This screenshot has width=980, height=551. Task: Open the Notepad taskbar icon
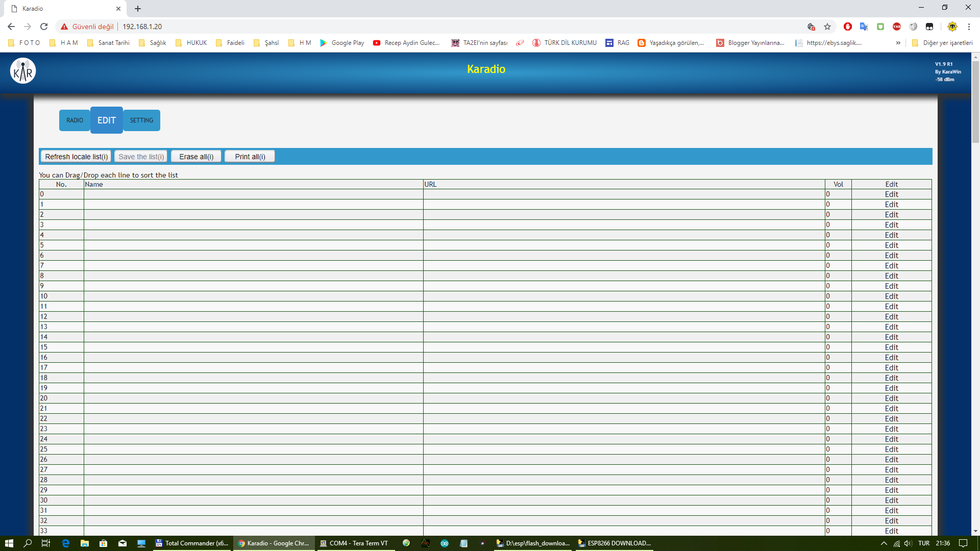click(463, 543)
